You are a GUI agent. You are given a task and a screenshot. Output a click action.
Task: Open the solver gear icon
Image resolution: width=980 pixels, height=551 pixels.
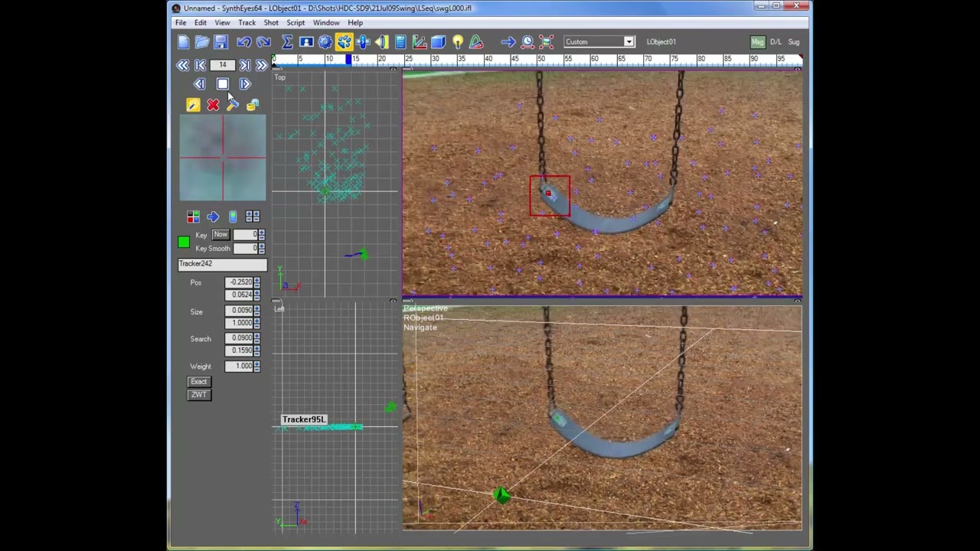[x=325, y=42]
